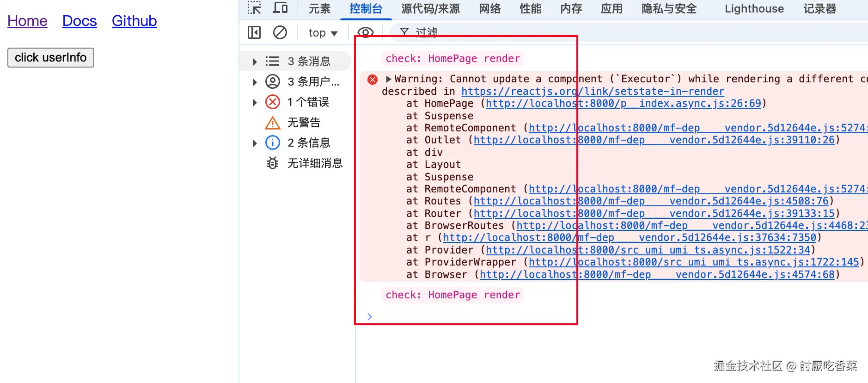
Task: Toggle the console sidebar panel icon
Action: click(254, 32)
